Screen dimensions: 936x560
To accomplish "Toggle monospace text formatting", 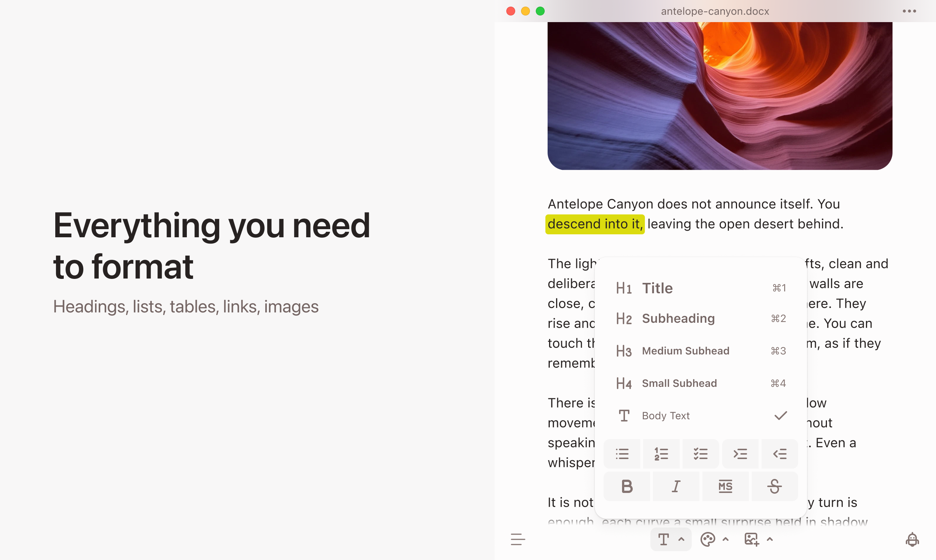I will [x=725, y=486].
